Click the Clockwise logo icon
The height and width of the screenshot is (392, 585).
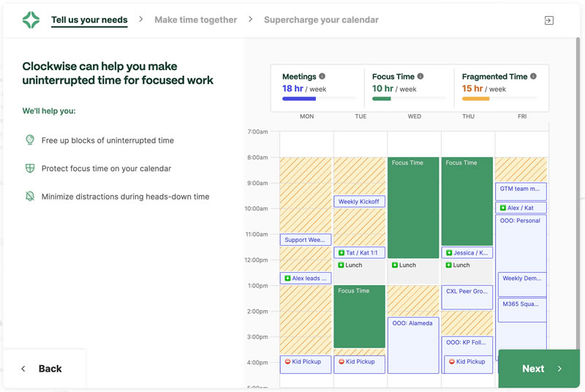click(x=31, y=20)
